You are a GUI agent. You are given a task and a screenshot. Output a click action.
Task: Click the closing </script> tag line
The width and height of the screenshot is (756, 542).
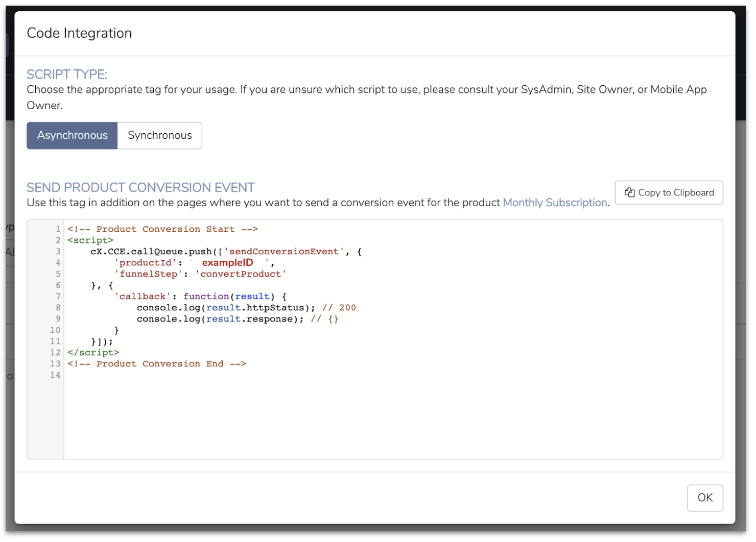[93, 353]
